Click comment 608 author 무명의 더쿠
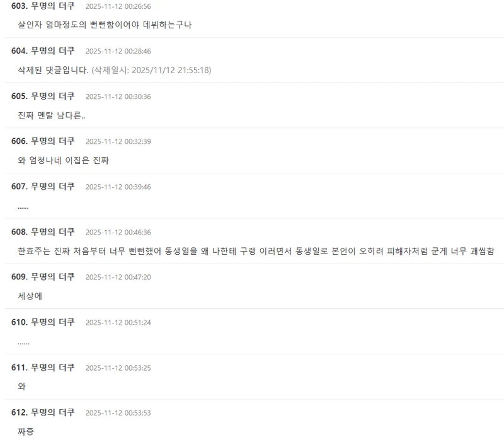This screenshot has height=442, width=504. click(x=53, y=232)
